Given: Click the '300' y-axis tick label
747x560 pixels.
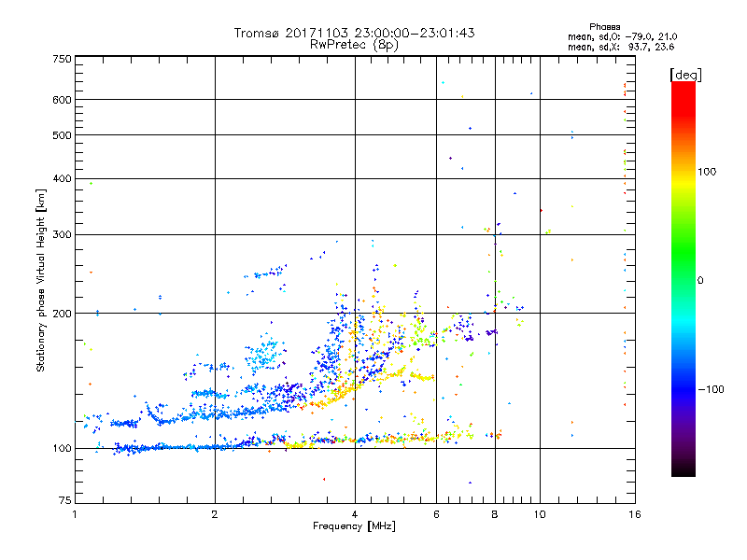Looking at the screenshot, I should pos(63,235).
